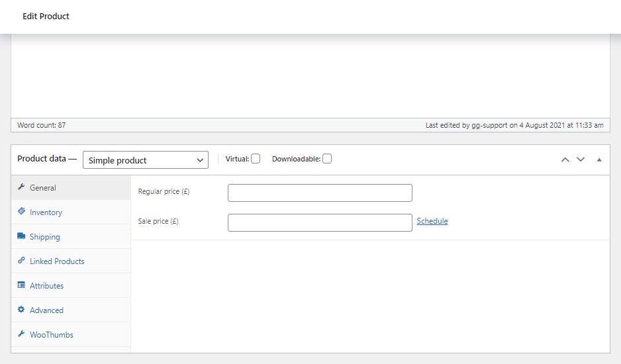Viewport: 621px width, 364px height.
Task: Open the Simple product type dropdown
Action: click(146, 160)
